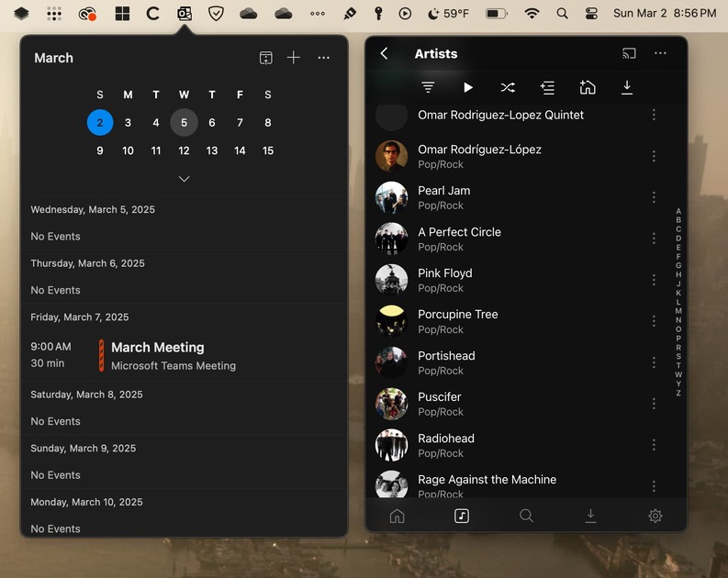This screenshot has height=578, width=728.
Task: Jump to letter M in alphabet index
Action: (x=678, y=311)
